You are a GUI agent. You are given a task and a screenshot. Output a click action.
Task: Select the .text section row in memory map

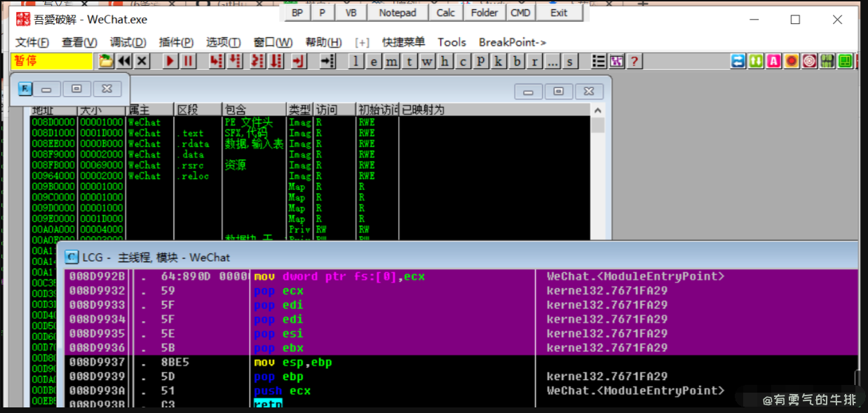[310, 133]
